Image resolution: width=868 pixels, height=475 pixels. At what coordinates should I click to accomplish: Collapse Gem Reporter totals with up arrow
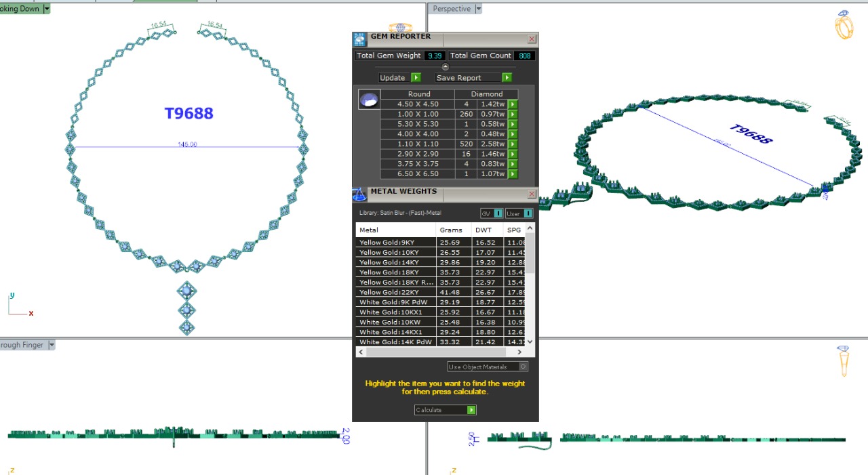[446, 66]
